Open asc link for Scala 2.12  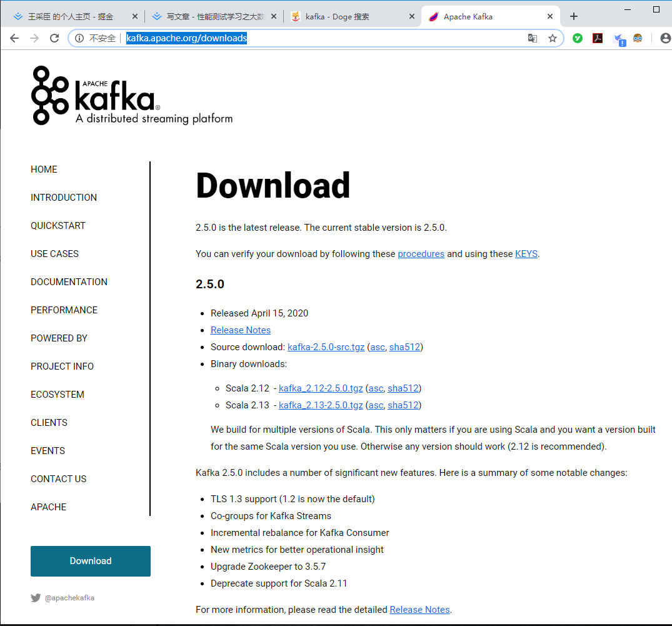tap(376, 388)
